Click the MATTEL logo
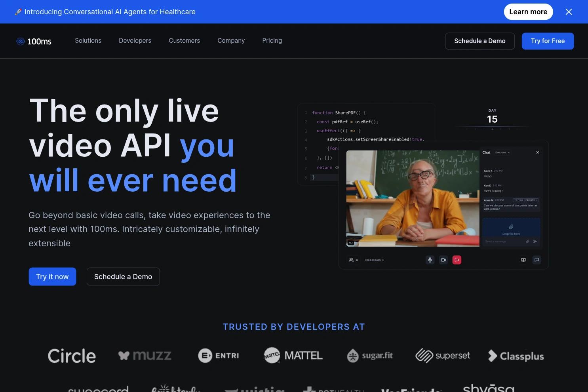Screen dimensions: 588x392 (293, 356)
